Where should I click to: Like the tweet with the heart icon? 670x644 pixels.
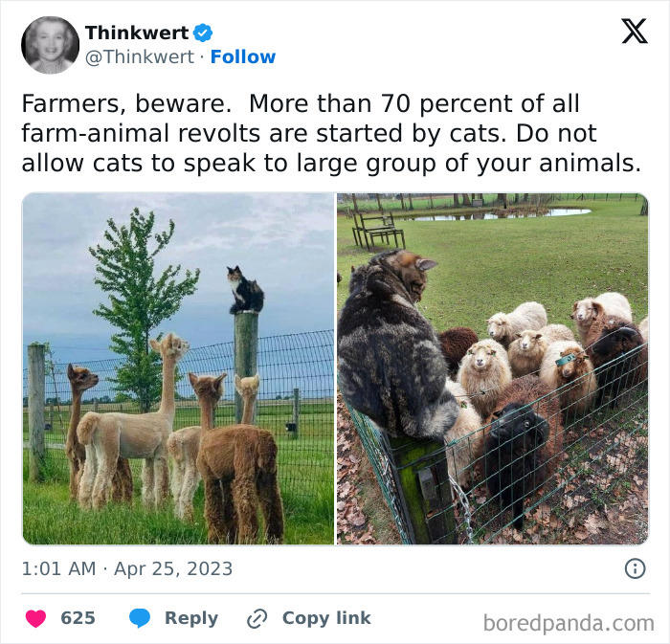coord(36,618)
